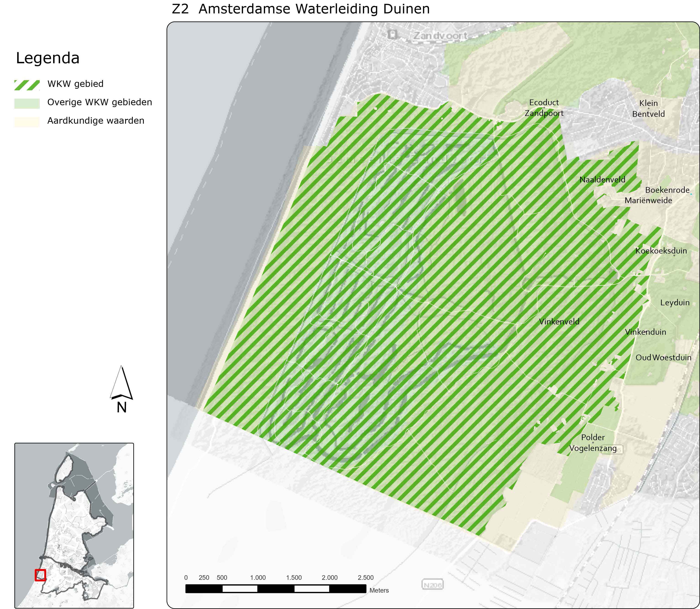Click the Legenda heading
Image resolution: width=700 pixels, height=609 pixels.
pyautogui.click(x=48, y=58)
